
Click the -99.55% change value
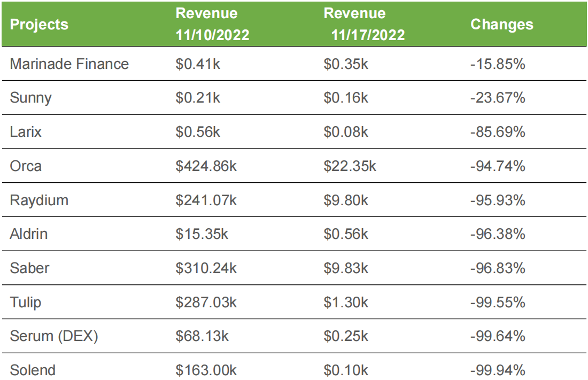click(498, 302)
